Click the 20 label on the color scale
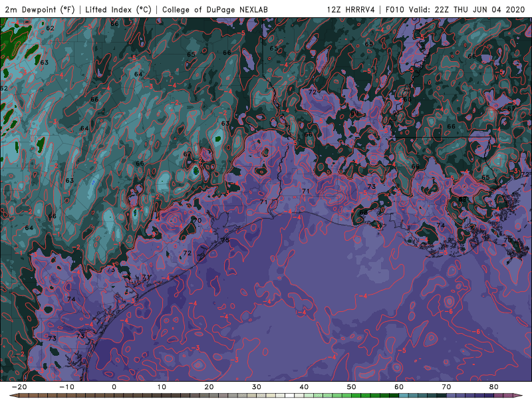 (209, 387)
